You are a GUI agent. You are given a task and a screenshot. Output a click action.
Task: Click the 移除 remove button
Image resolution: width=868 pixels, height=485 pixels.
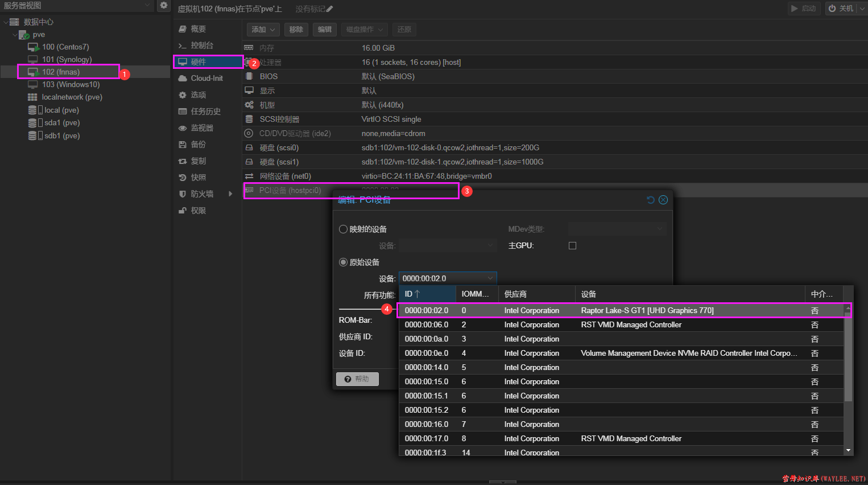pyautogui.click(x=296, y=29)
